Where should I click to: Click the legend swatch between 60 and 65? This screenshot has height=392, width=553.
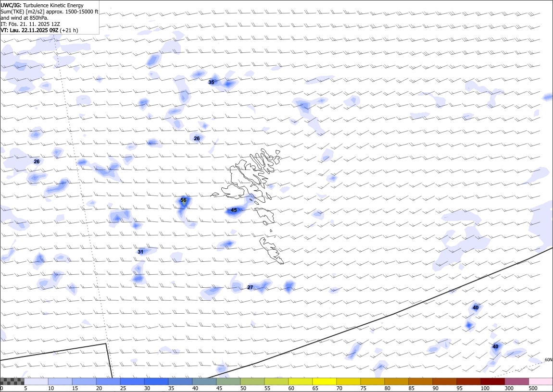300,381
